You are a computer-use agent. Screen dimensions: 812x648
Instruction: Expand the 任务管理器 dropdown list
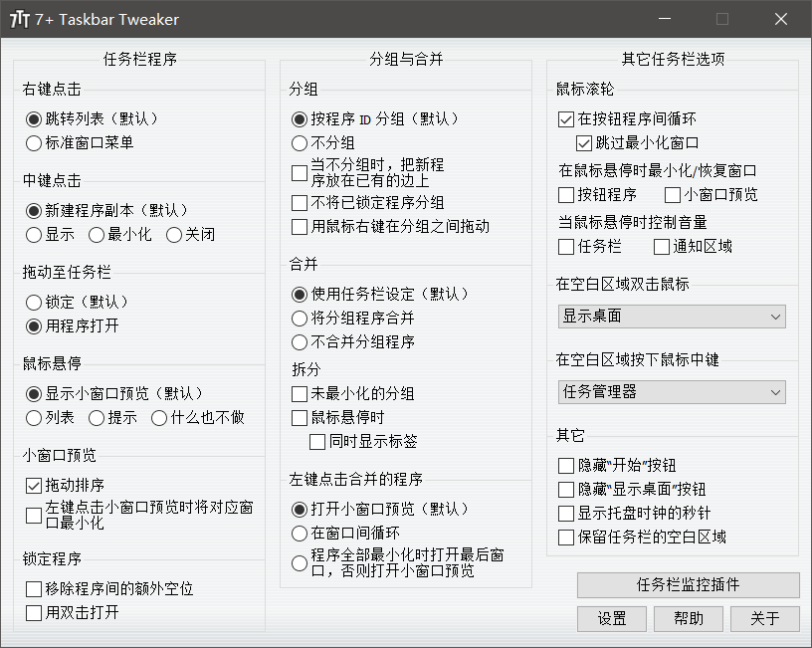[x=672, y=392]
